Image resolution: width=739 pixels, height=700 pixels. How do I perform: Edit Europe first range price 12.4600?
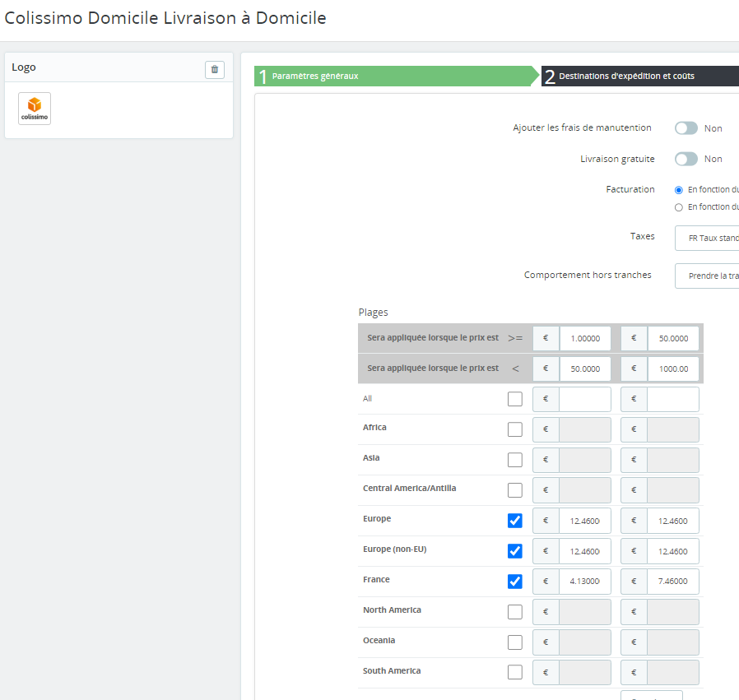585,521
